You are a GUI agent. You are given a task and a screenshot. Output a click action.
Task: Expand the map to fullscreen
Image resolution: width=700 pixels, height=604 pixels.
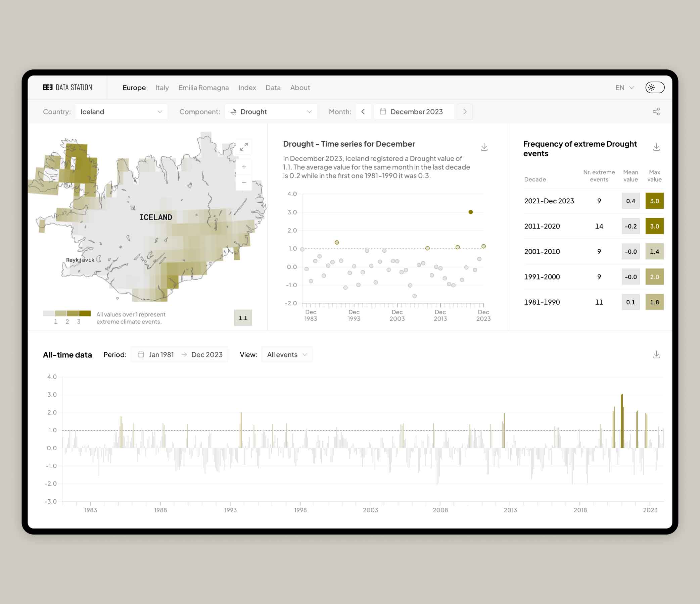244,147
